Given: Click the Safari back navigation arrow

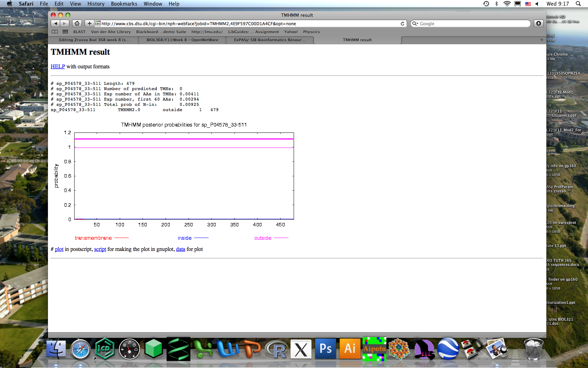Looking at the screenshot, I should [55, 23].
